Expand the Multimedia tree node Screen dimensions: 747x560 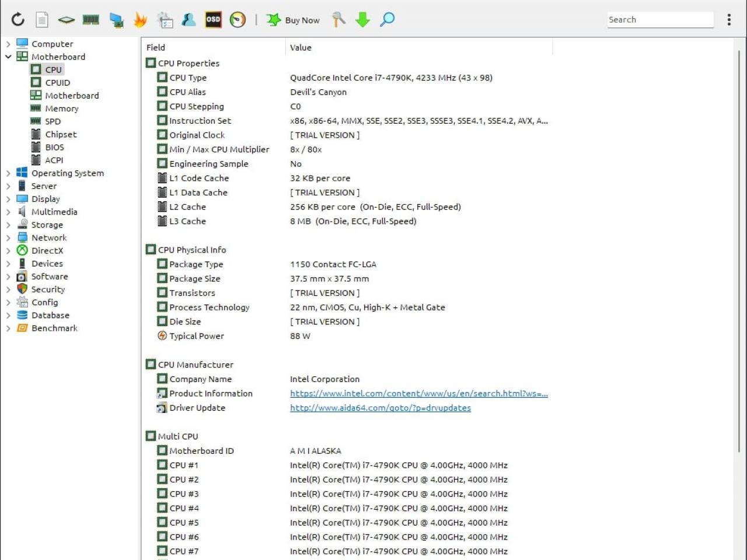(x=8, y=212)
